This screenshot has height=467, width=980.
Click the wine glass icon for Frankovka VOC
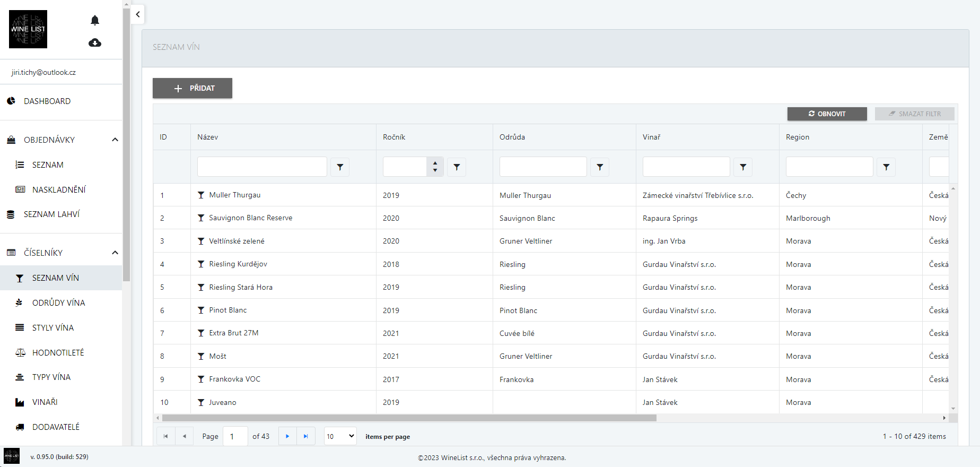pos(201,379)
